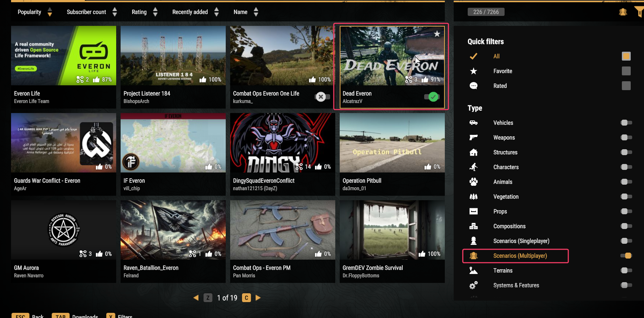
Task: Select the Animals paw icon
Action: coord(474,182)
